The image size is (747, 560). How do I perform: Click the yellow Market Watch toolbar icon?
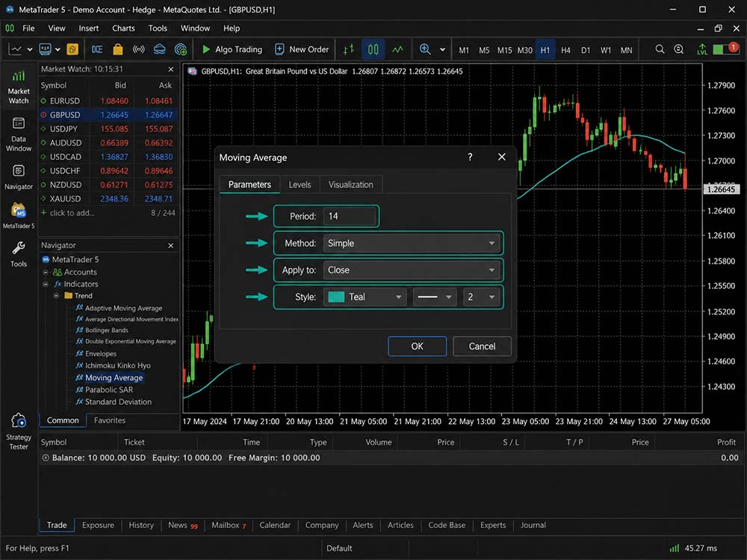point(72,49)
